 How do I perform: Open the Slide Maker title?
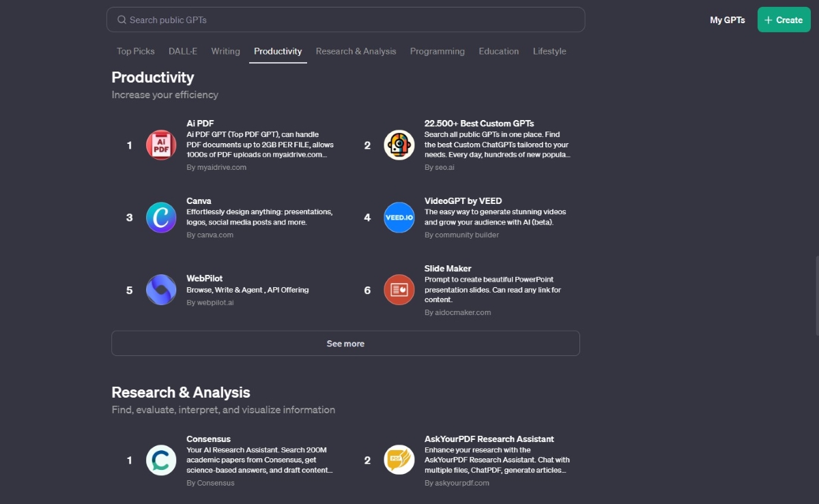pos(448,269)
